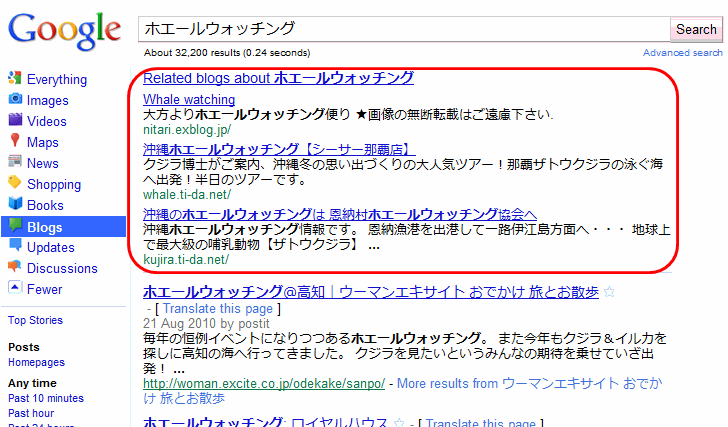Viewport: 728px width, 427px height.
Task: Click inside the search query box
Action: 404,29
